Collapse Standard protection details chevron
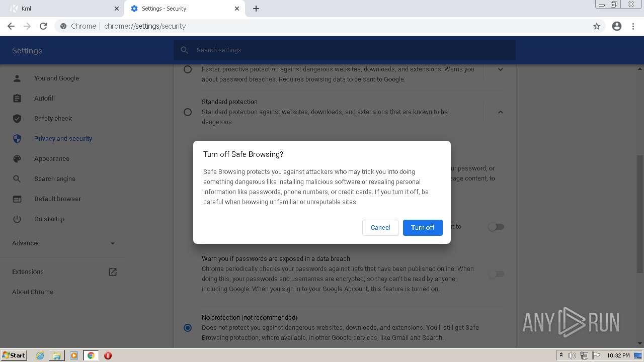This screenshot has height=362, width=644. point(500,112)
